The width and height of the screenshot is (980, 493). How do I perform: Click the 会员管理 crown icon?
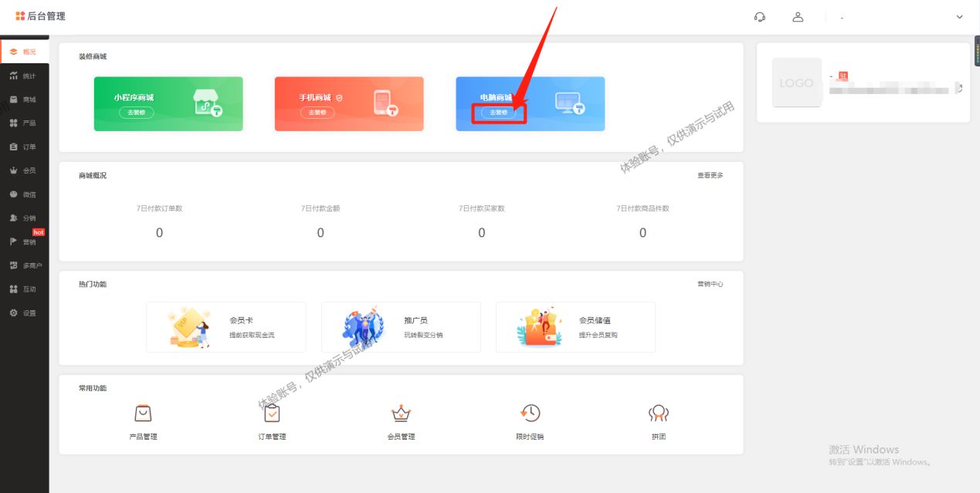click(x=401, y=414)
